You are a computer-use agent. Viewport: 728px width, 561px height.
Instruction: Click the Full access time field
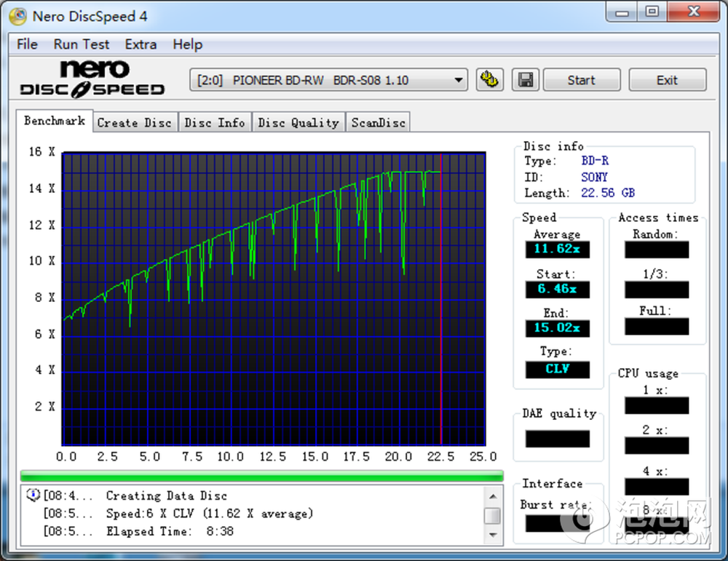pos(657,326)
